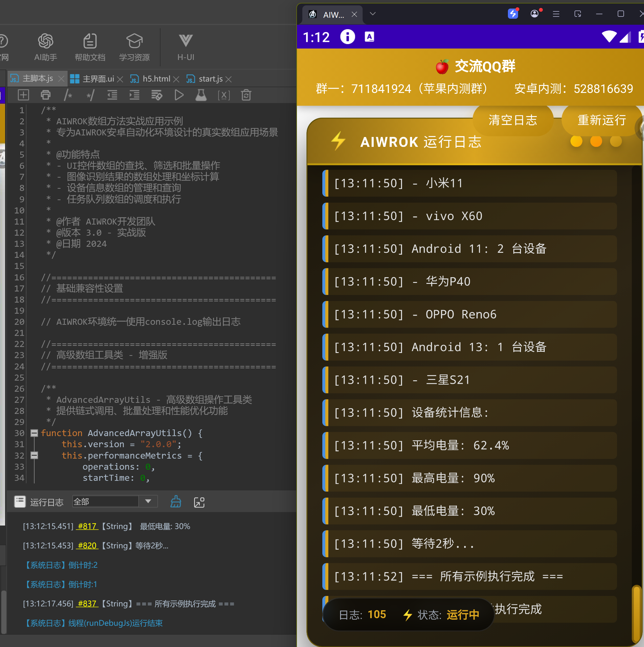This screenshot has width=644, height=647.
Task: Tap the Wi-Fi icon in phone status bar
Action: [x=609, y=36]
